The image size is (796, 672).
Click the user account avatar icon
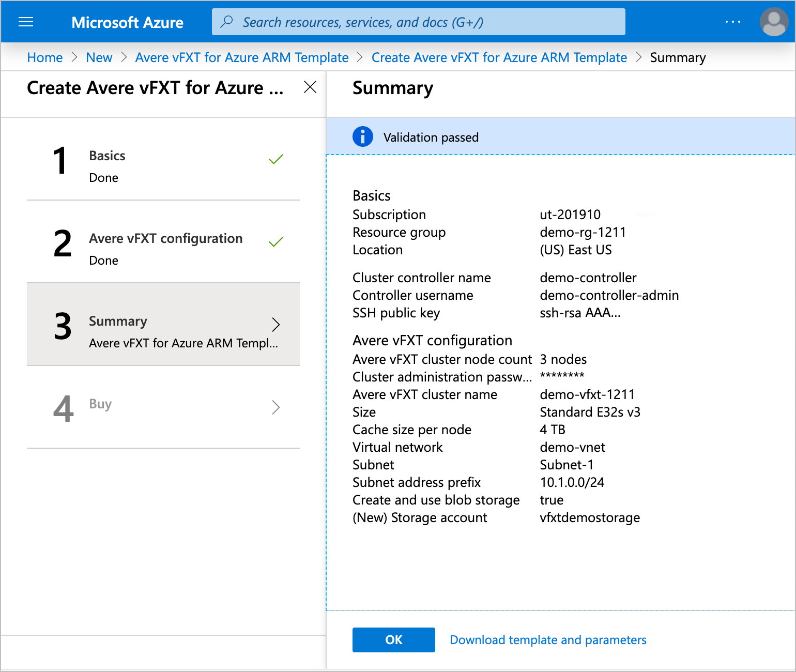coord(773,22)
